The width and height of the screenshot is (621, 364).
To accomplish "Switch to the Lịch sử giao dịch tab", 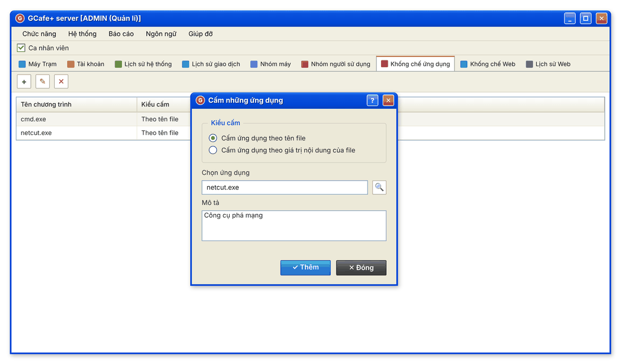I will [x=211, y=64].
